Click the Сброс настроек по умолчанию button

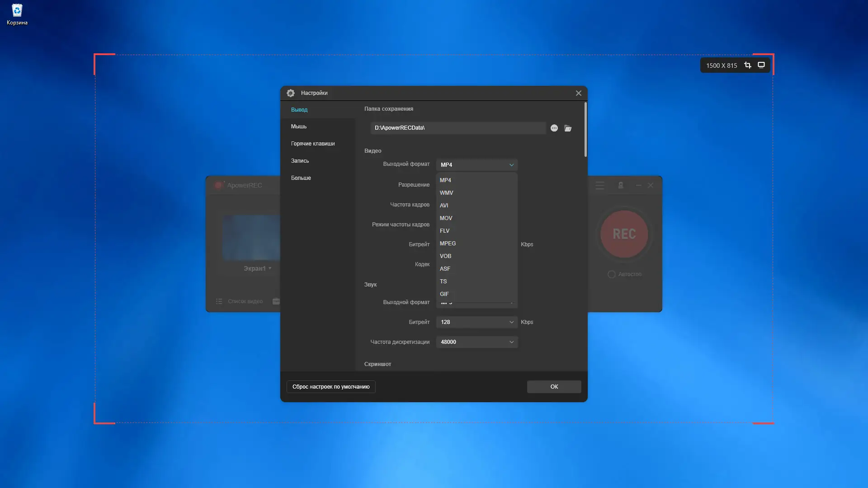[331, 387]
